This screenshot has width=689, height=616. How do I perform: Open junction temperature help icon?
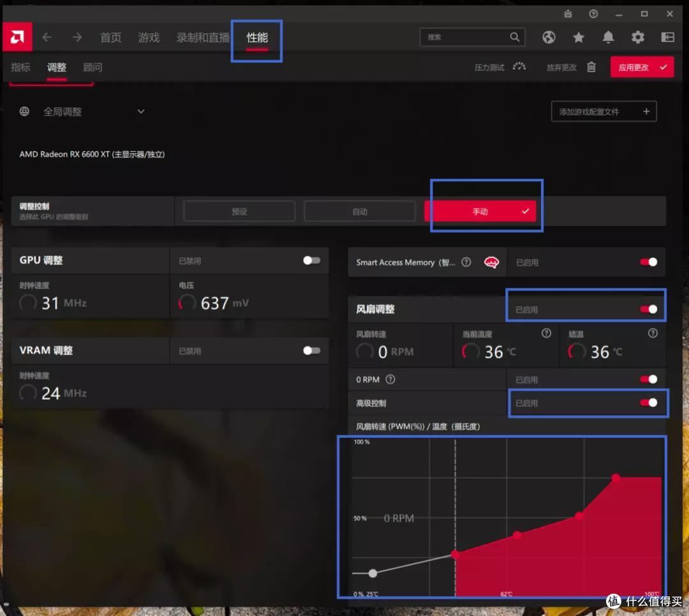pyautogui.click(x=653, y=333)
